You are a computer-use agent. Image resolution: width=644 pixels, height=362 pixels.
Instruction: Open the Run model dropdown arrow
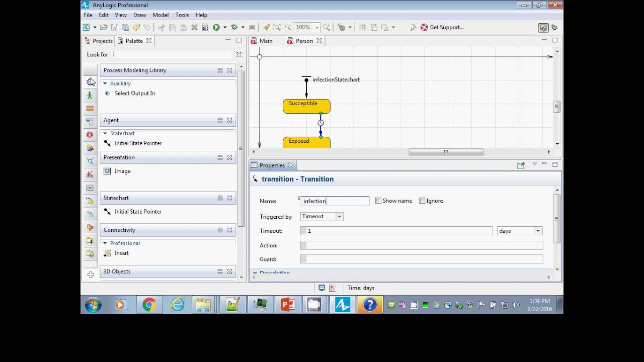[225, 27]
